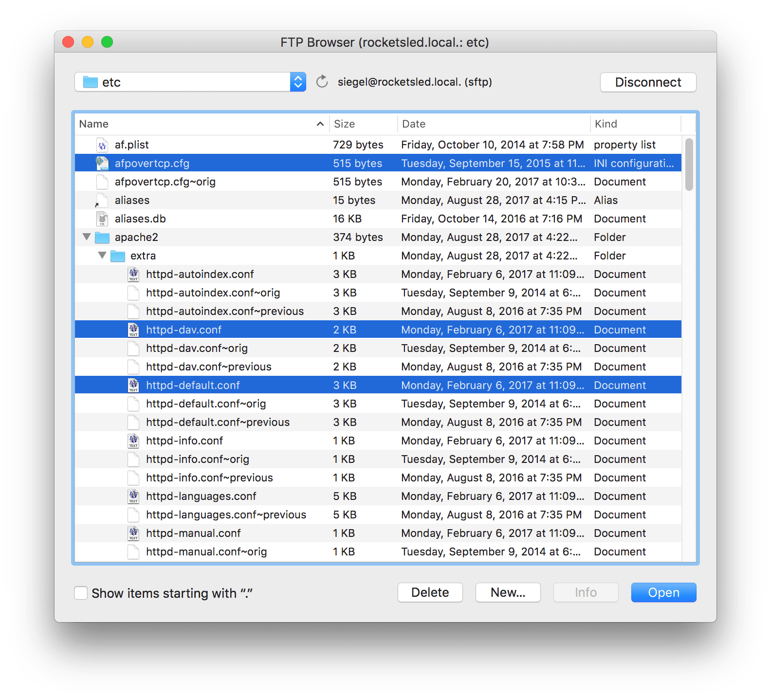Collapse the apache2 folder disclosure triangle
The width and height of the screenshot is (771, 700).
tap(87, 237)
